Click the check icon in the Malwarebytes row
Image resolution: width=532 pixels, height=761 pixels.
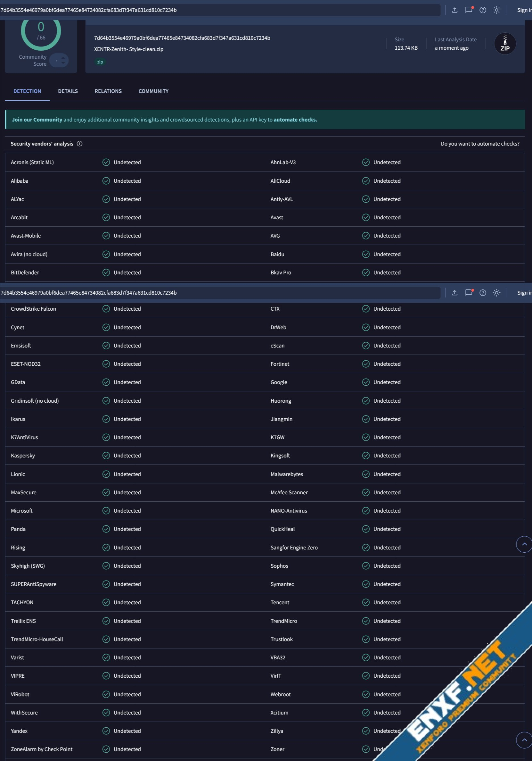point(366,474)
